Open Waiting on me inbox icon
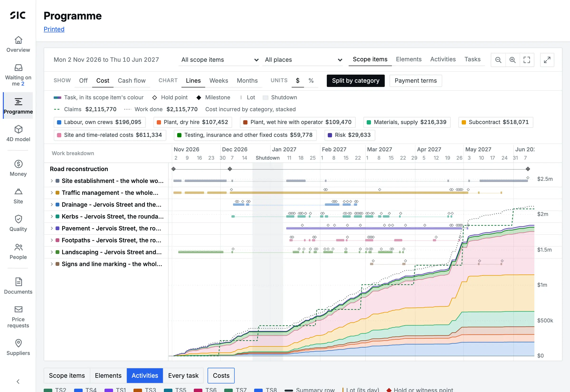The width and height of the screenshot is (570, 392). tap(19, 67)
